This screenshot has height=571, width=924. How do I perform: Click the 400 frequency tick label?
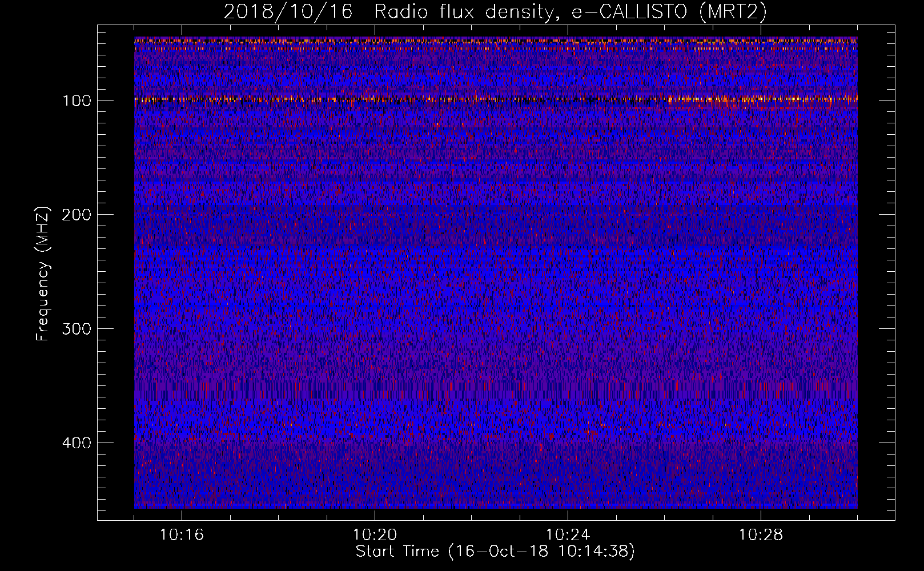[x=76, y=443]
